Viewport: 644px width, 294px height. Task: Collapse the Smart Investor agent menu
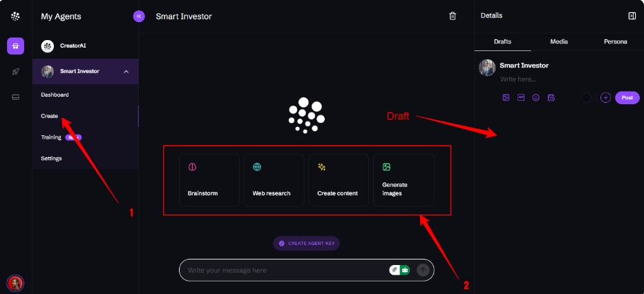click(126, 72)
